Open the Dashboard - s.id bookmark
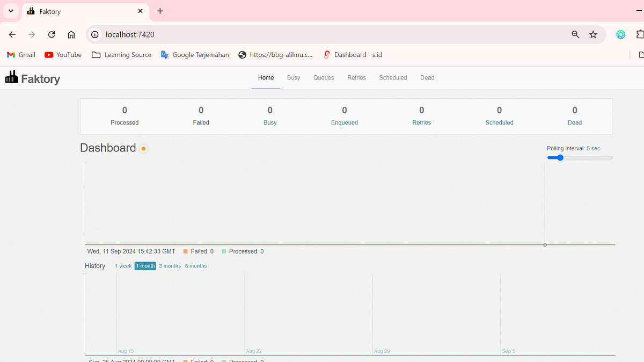The image size is (644, 362). click(353, 55)
